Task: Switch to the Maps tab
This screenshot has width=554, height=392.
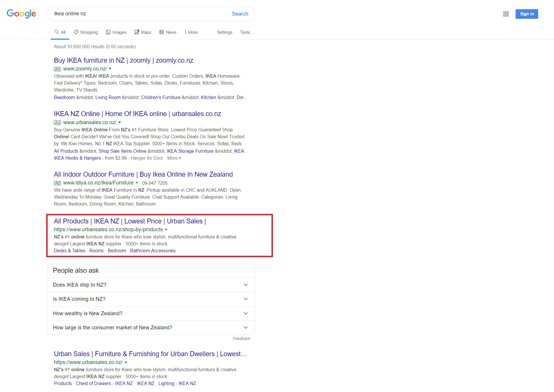Action: pos(143,32)
